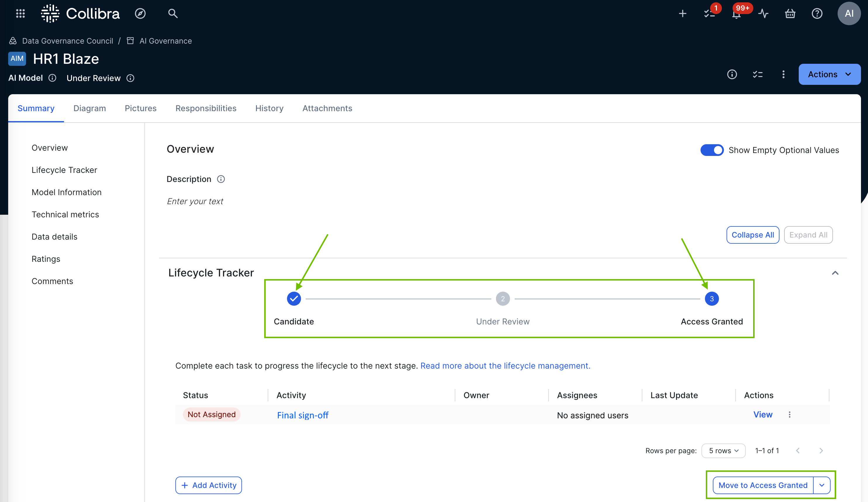This screenshot has width=868, height=502.
Task: Open the data basket icon
Action: point(790,13)
